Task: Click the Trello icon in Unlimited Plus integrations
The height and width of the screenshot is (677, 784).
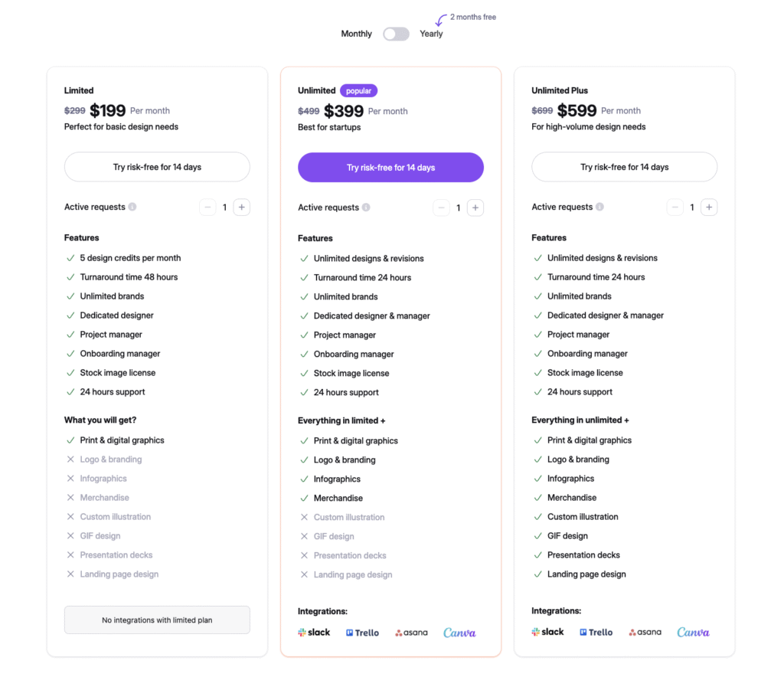Action: coord(596,632)
